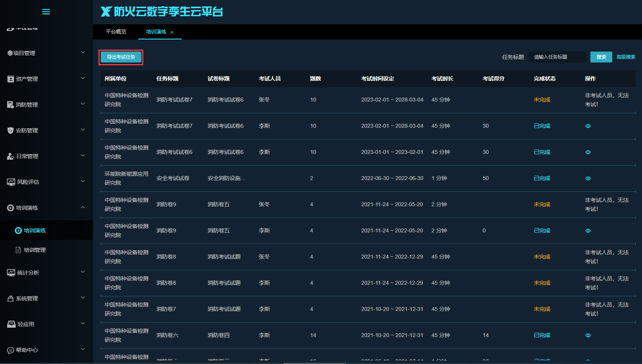Click the platform X logo icon

pyautogui.click(x=106, y=12)
